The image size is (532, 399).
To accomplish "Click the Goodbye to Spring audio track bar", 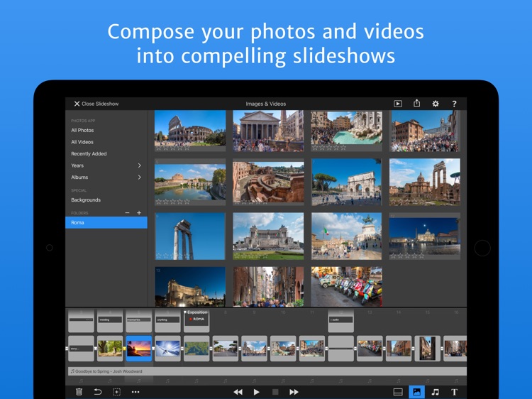I will (267, 371).
